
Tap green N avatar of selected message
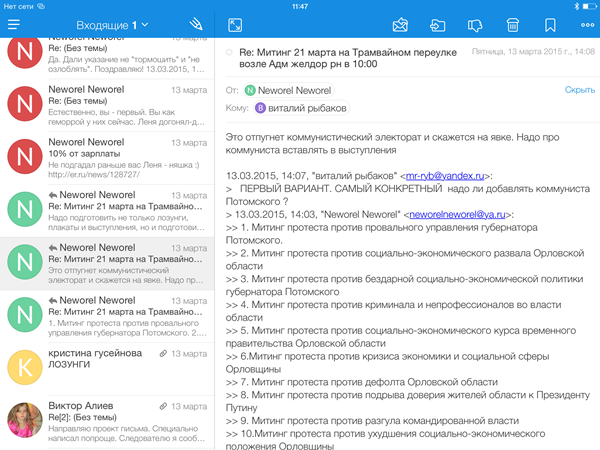tap(25, 262)
